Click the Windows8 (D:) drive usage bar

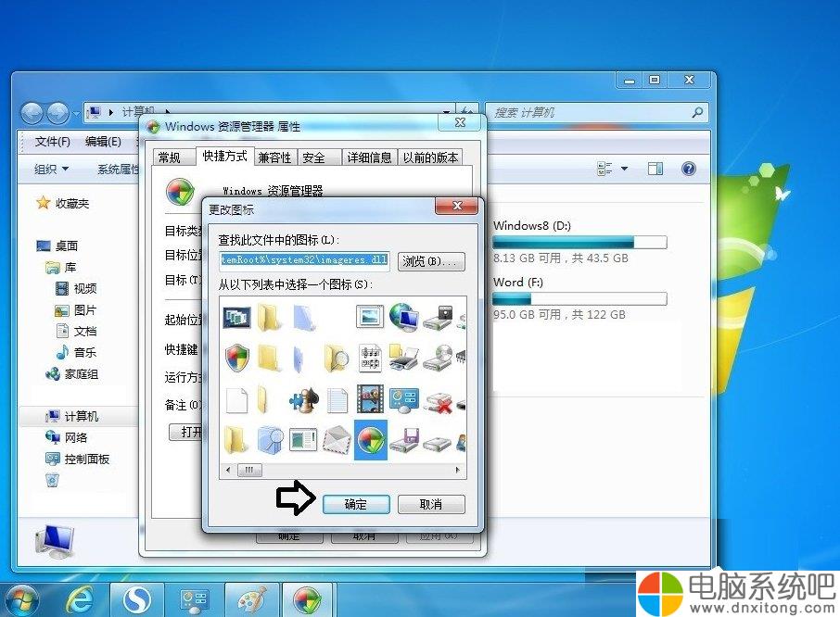579,243
